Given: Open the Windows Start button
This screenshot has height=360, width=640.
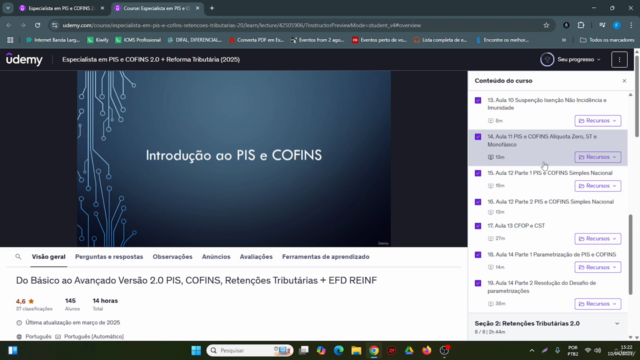Looking at the screenshot, I should click(196, 351).
